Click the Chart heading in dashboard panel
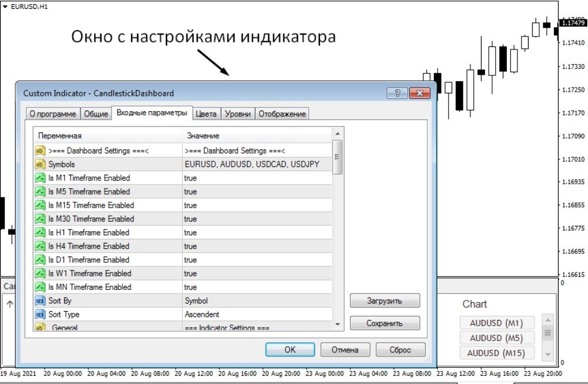The image size is (588, 384). (475, 304)
